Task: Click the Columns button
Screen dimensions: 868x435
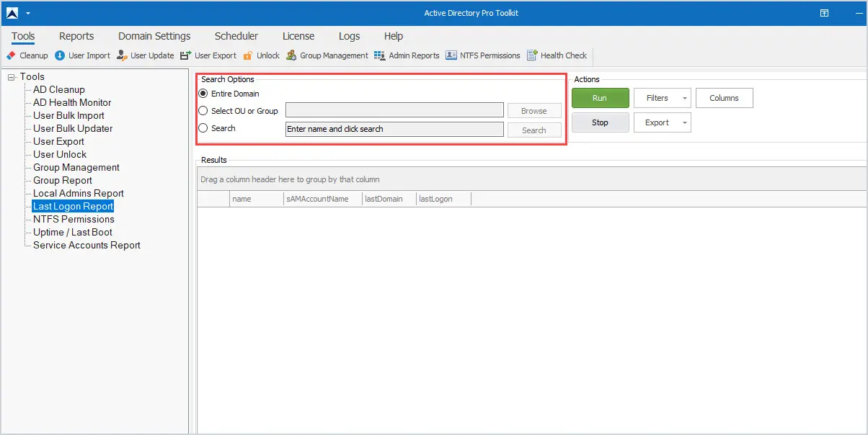Action: click(725, 98)
